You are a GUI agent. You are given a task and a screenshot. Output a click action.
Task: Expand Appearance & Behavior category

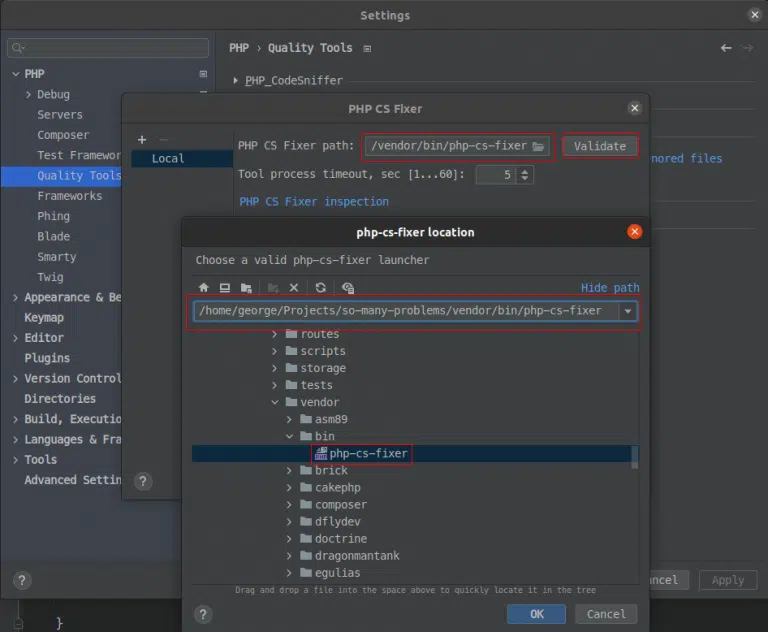coord(16,297)
